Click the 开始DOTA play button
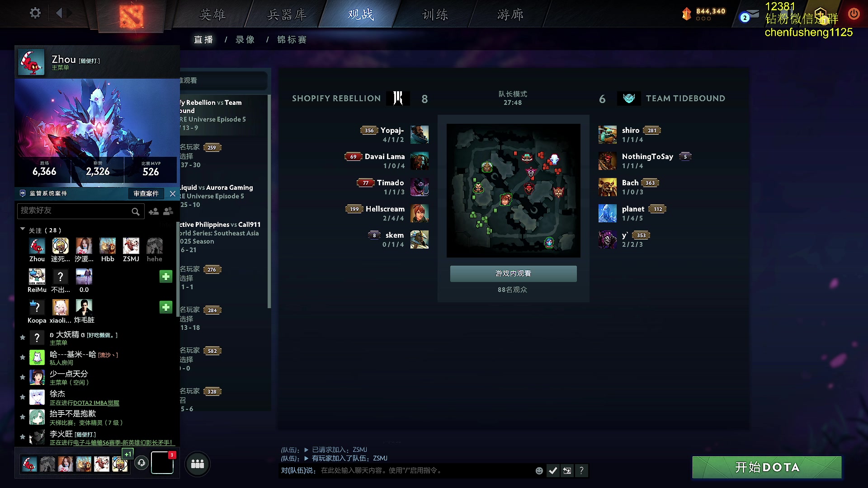The image size is (868, 488). pyautogui.click(x=767, y=468)
